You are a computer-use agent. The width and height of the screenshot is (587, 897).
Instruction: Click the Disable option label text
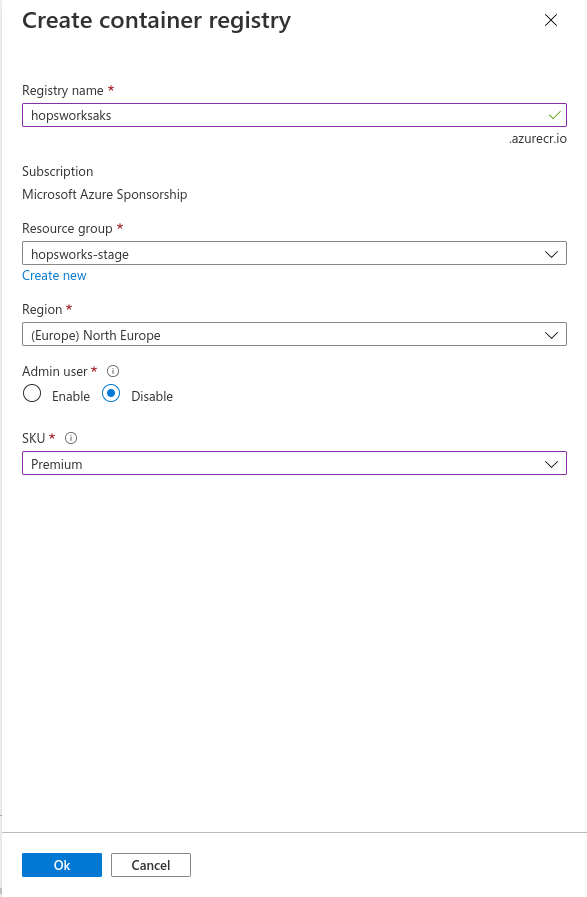(152, 396)
